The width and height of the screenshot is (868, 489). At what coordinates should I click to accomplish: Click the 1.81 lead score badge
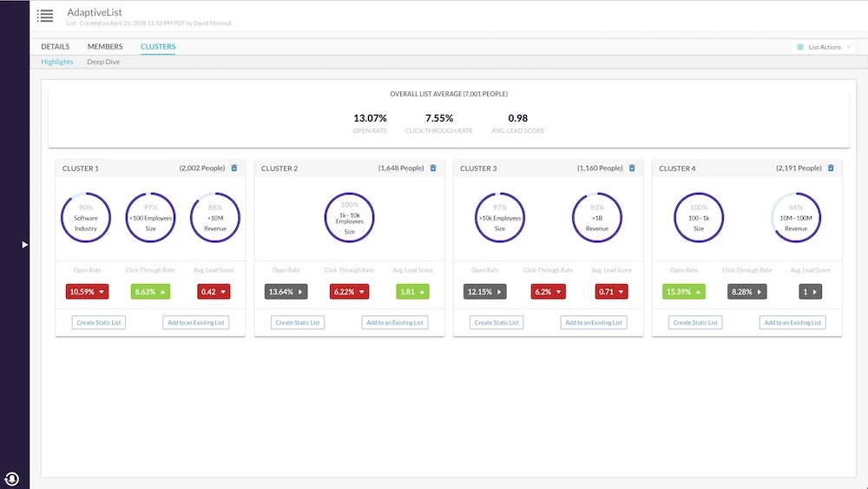[412, 291]
